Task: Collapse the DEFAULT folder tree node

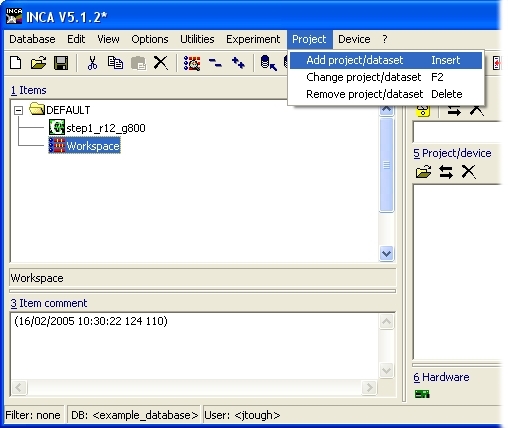Action: pyautogui.click(x=19, y=110)
